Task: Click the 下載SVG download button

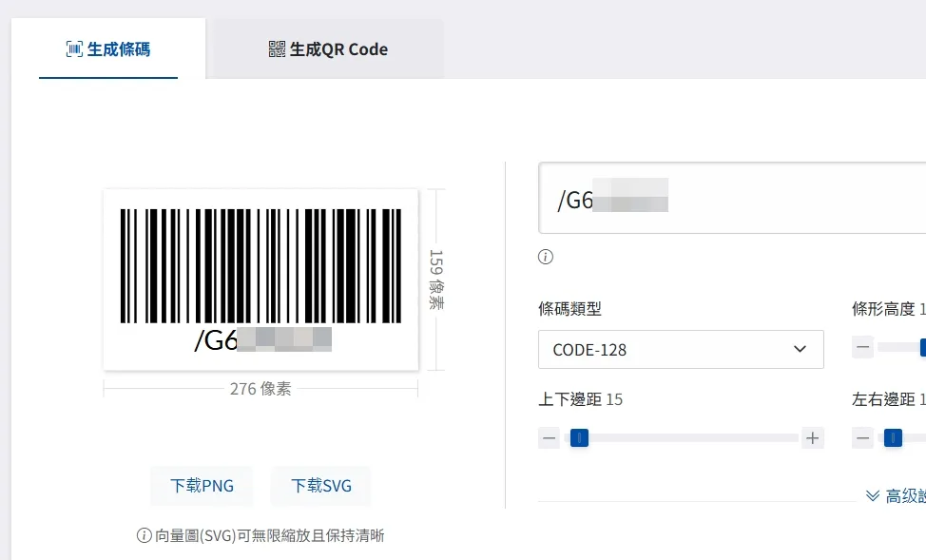Action: 320,486
